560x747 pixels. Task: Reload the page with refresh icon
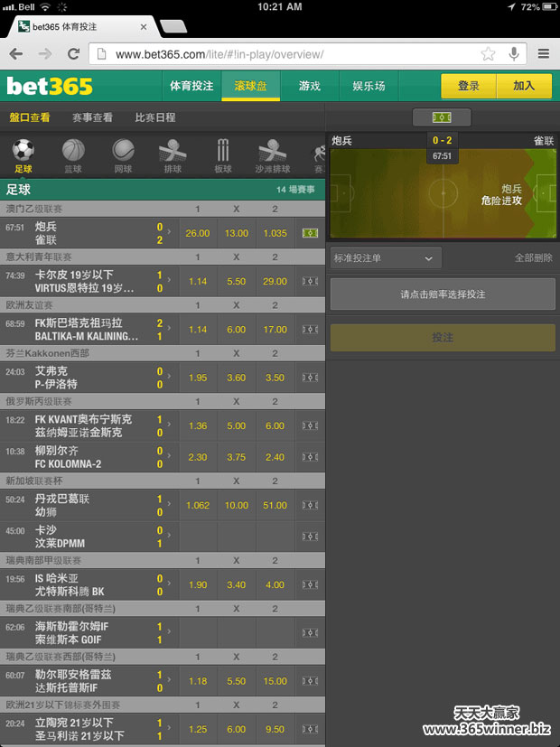[73, 54]
